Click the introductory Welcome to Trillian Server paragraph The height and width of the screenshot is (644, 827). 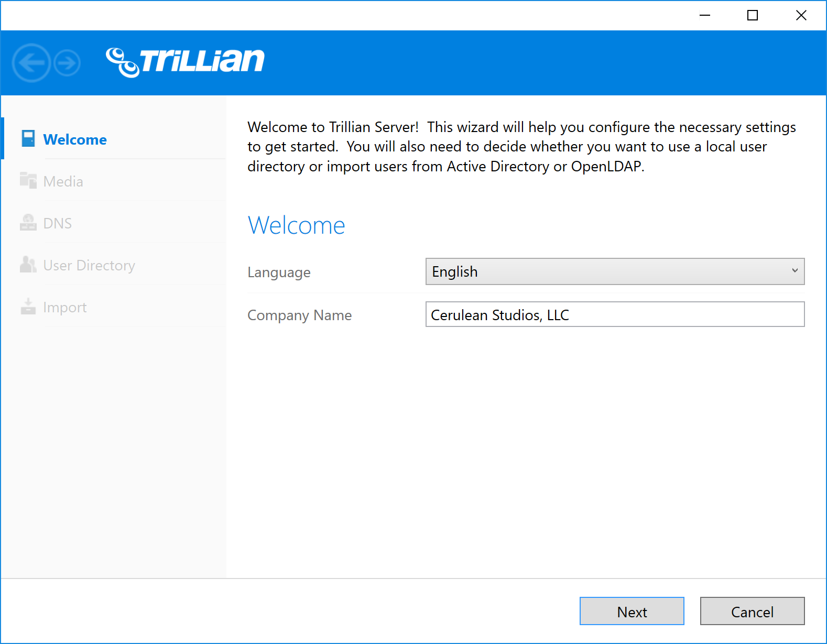point(521,147)
